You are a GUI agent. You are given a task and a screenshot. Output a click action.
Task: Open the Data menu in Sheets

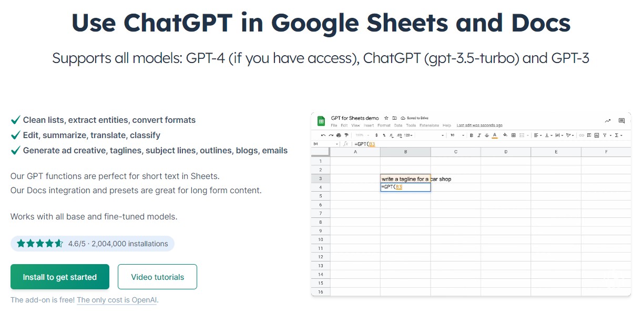(398, 125)
